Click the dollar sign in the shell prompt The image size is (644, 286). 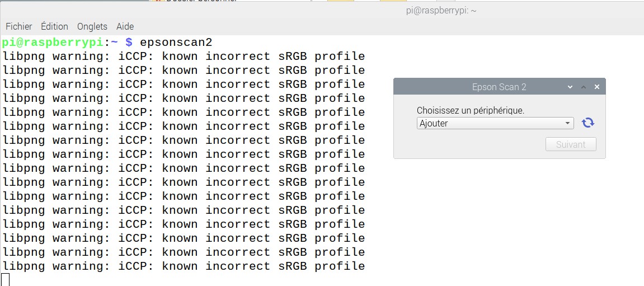click(129, 43)
